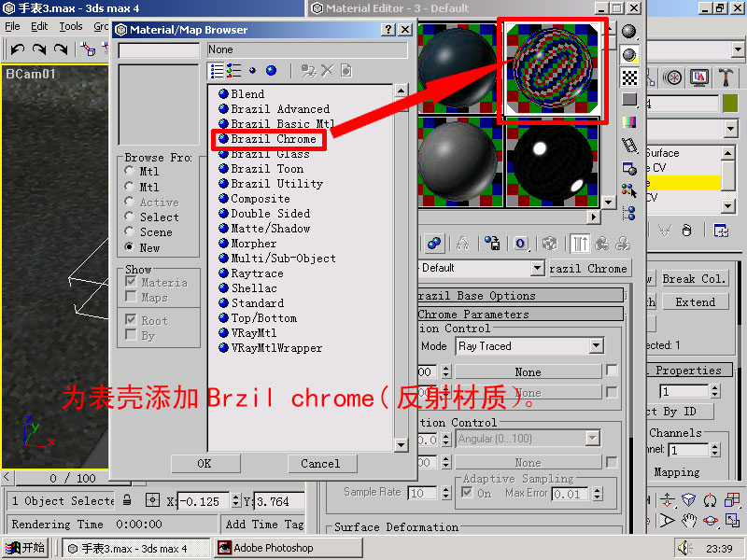This screenshot has height=560, width=747.
Task: Select the second Mtl radio button
Action: 129,186
